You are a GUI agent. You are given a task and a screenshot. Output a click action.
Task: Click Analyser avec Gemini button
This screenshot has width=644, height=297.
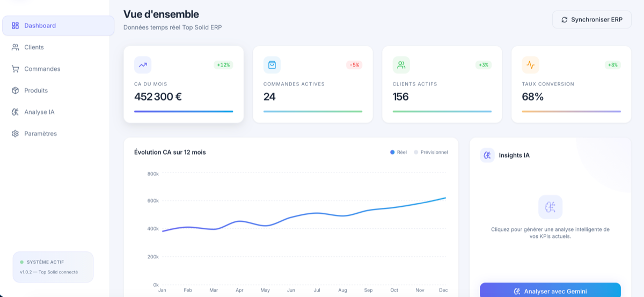tap(550, 291)
